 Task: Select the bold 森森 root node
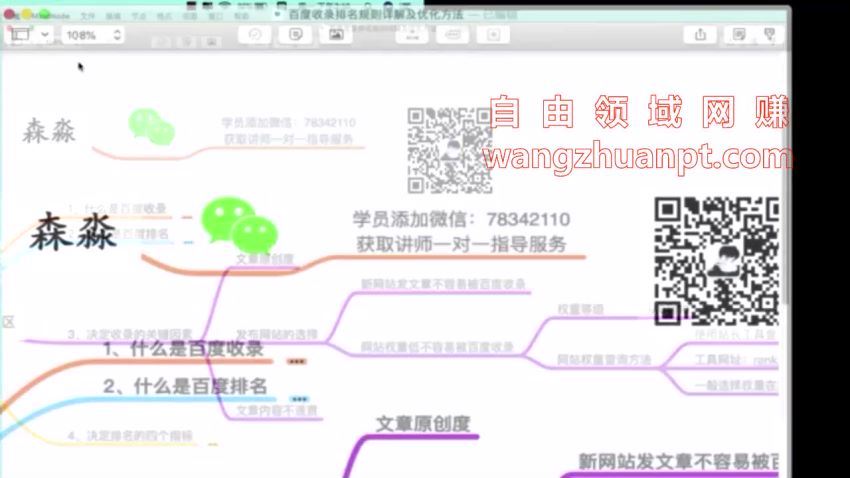[73, 231]
